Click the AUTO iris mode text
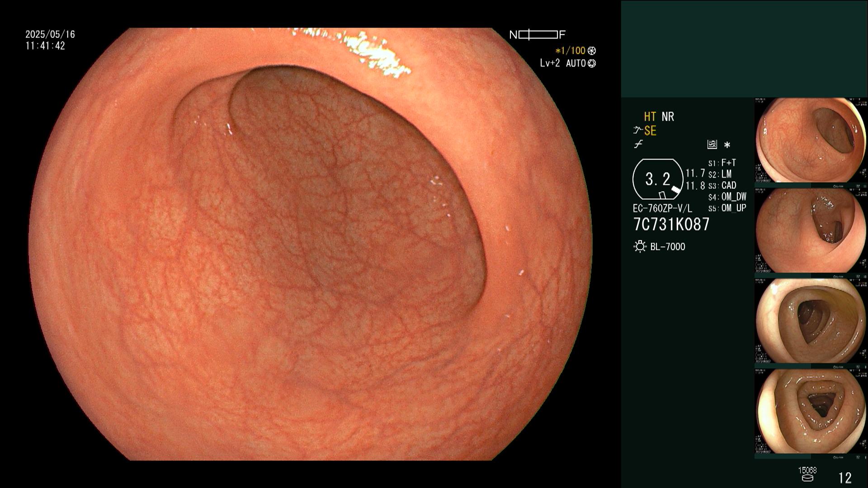 576,63
